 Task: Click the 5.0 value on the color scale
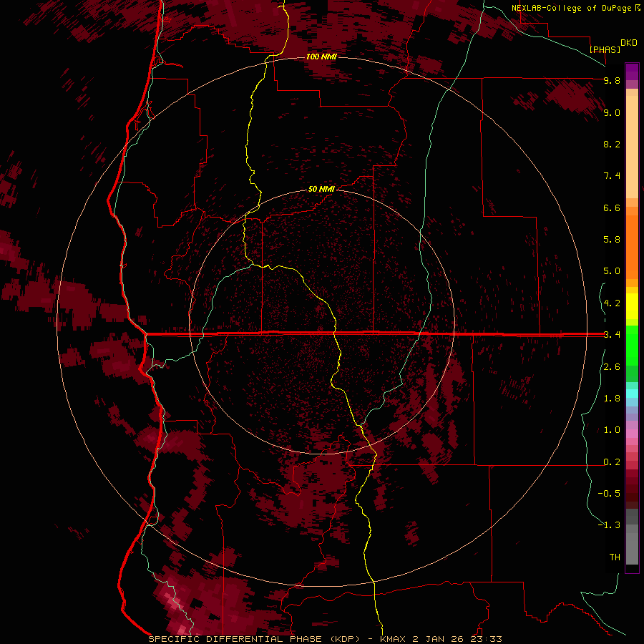(x=612, y=271)
